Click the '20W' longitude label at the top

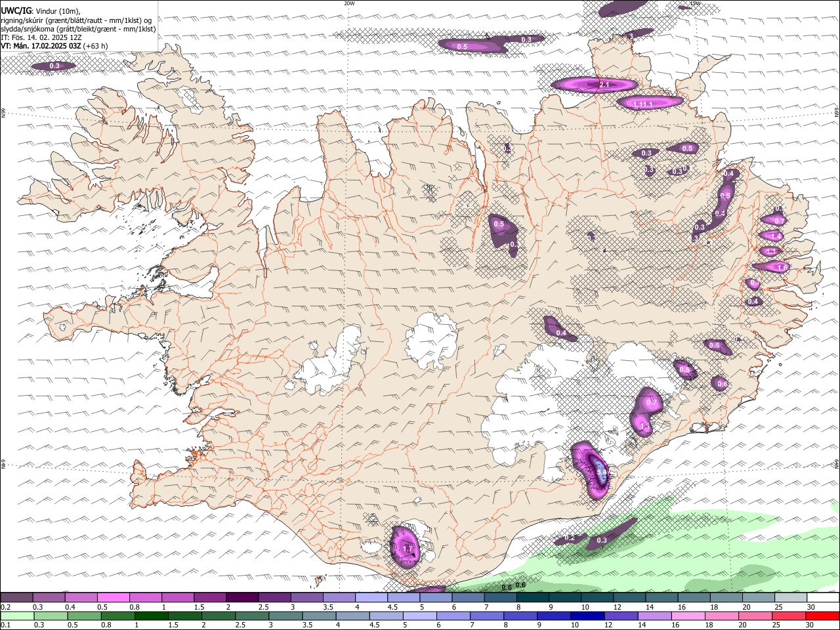tap(349, 3)
